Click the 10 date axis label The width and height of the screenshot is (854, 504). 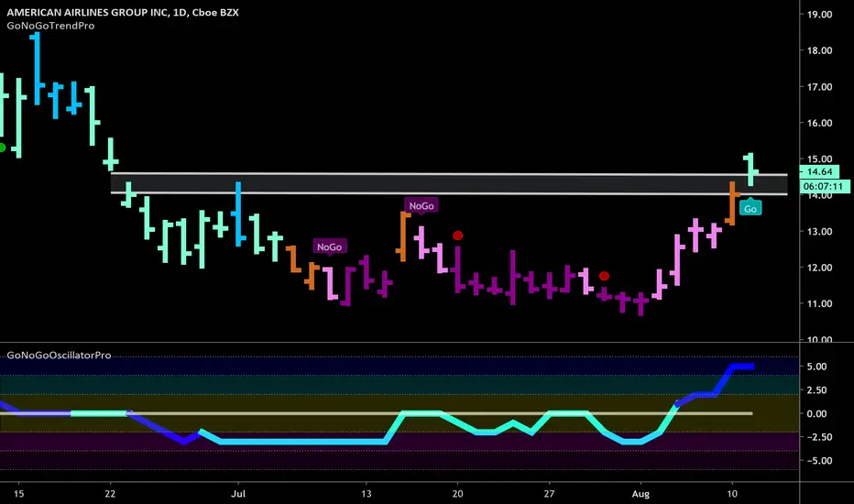click(732, 494)
